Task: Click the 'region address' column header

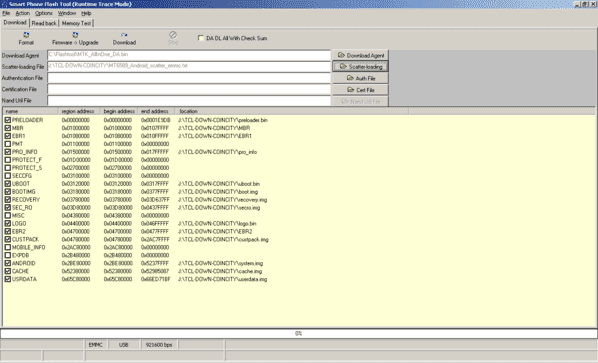Action: (x=79, y=111)
